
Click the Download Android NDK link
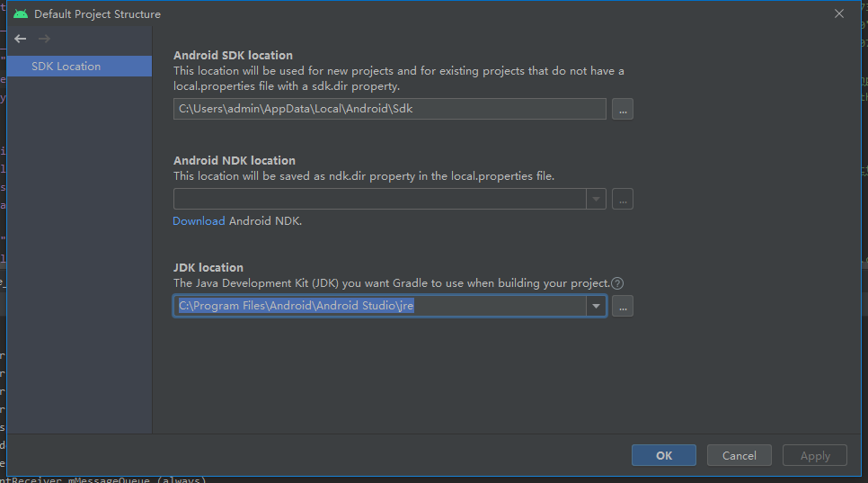[199, 221]
